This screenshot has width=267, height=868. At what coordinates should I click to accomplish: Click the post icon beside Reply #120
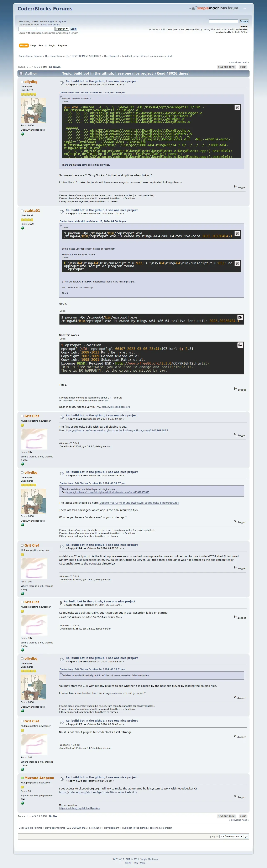pyautogui.click(x=62, y=83)
